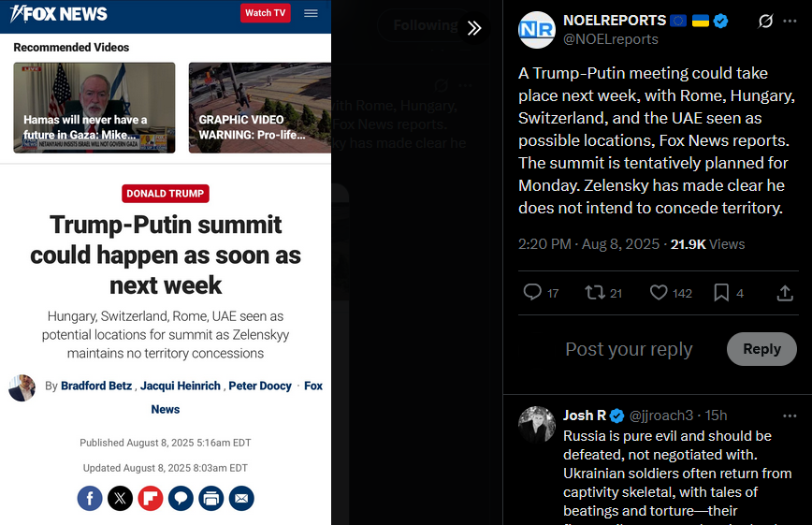This screenshot has height=525, width=812.
Task: Click the @NOELreports handle
Action: (611, 39)
